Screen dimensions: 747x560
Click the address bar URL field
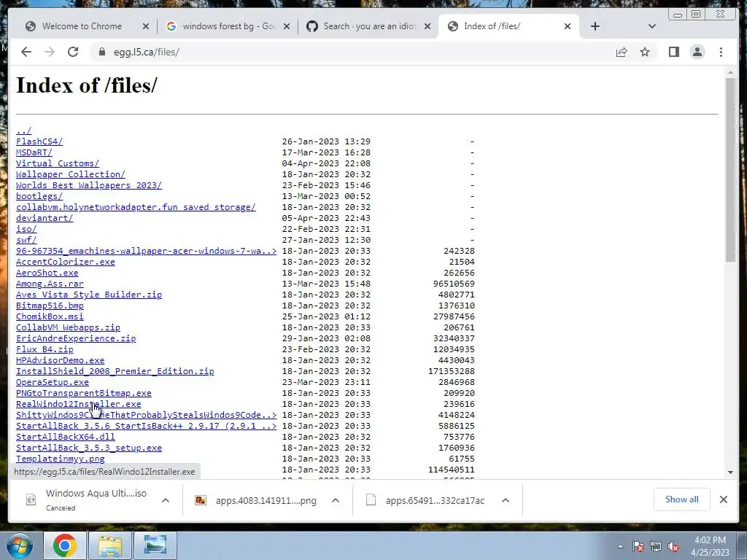[x=352, y=52]
